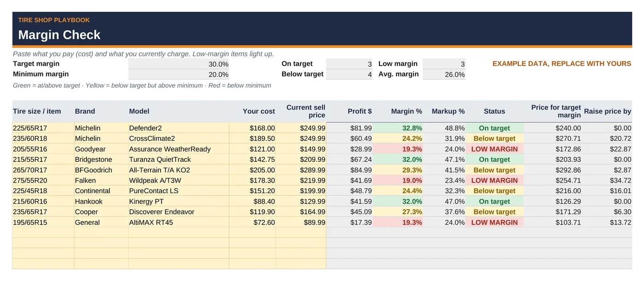
Task: Select the Turanza QuietTrack model cell
Action: coord(178,160)
